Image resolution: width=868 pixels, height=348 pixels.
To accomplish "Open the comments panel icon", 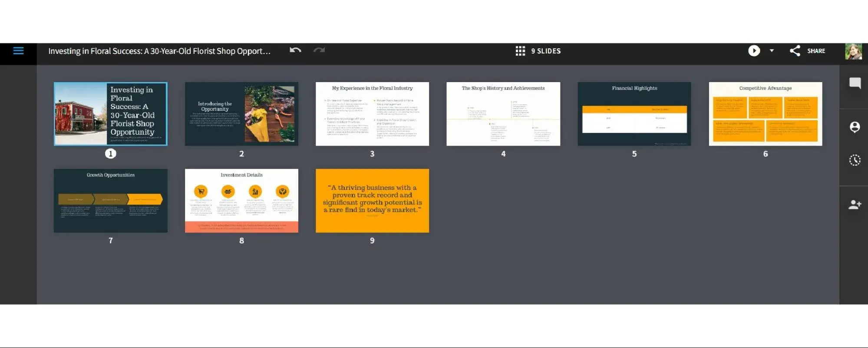I will click(x=855, y=83).
